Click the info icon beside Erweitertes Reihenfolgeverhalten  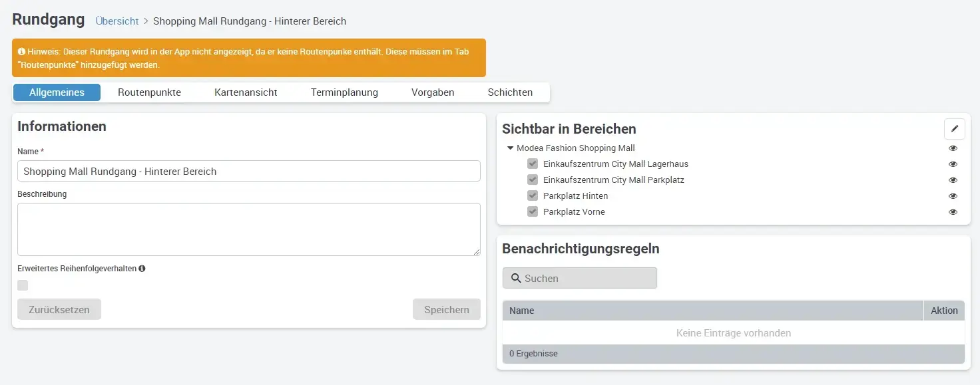pos(141,269)
